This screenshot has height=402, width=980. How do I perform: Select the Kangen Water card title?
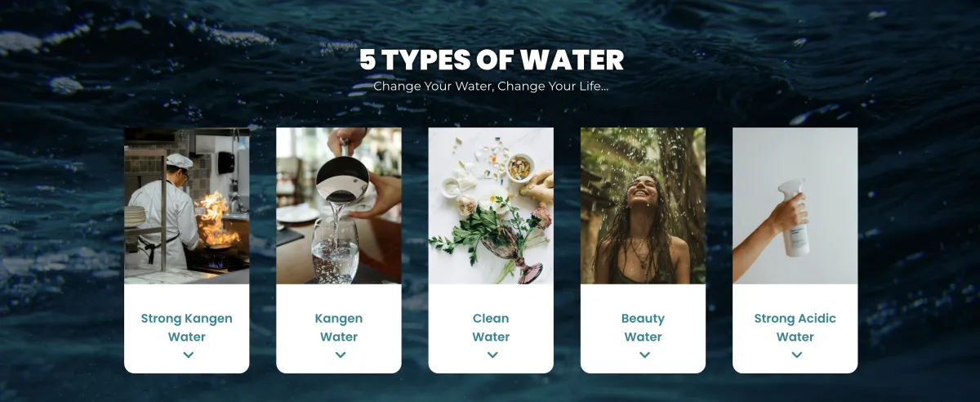339,328
